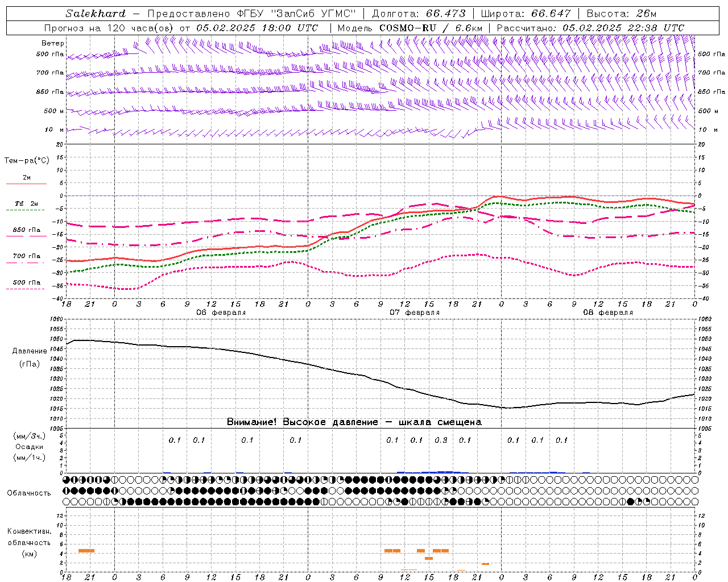Click the Давление pressure panel label
Viewport: 728px width, 582px height.
click(30, 351)
